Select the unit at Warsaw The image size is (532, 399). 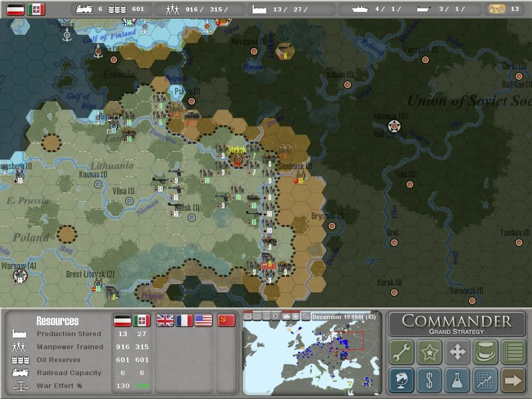tap(20, 276)
